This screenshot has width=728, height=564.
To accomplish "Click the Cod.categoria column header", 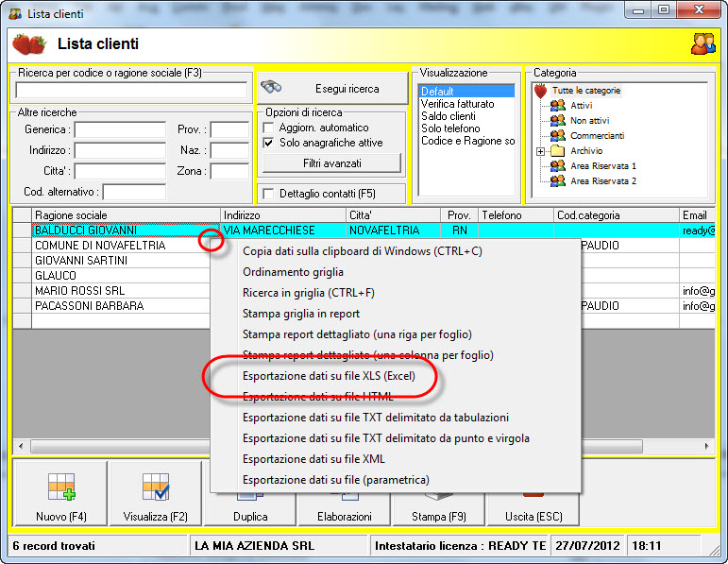I will click(x=617, y=215).
